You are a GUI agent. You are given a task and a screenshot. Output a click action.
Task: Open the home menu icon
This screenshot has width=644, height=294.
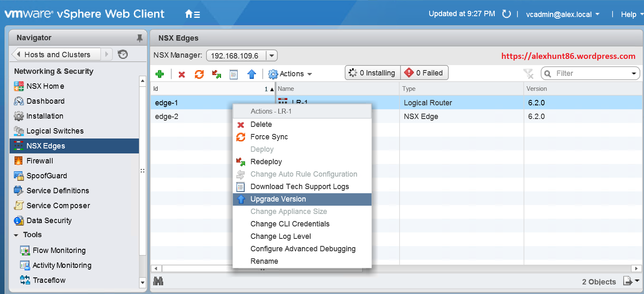pyautogui.click(x=192, y=14)
